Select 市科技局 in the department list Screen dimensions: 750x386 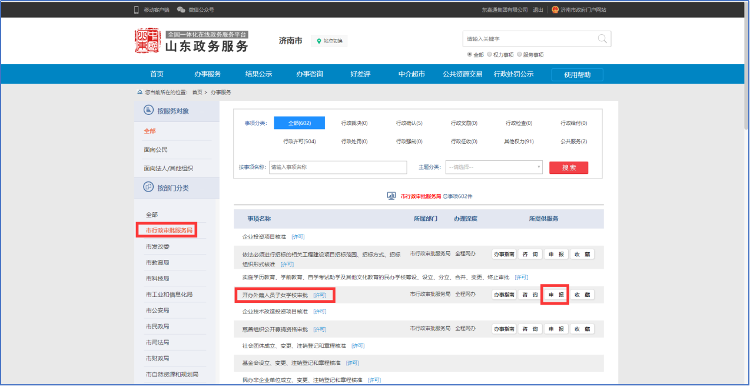(157, 278)
